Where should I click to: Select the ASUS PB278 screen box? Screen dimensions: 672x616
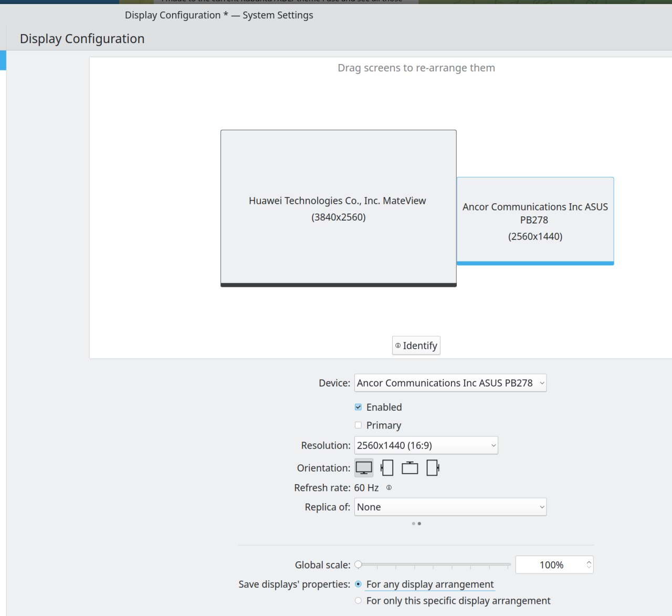535,221
